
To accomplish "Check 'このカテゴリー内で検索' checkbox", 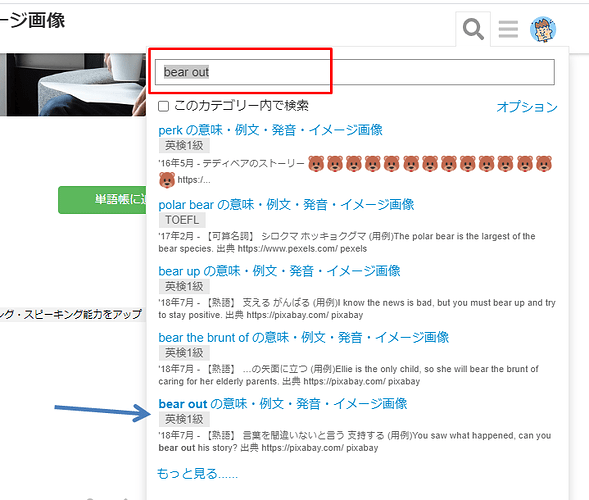I will [163, 106].
